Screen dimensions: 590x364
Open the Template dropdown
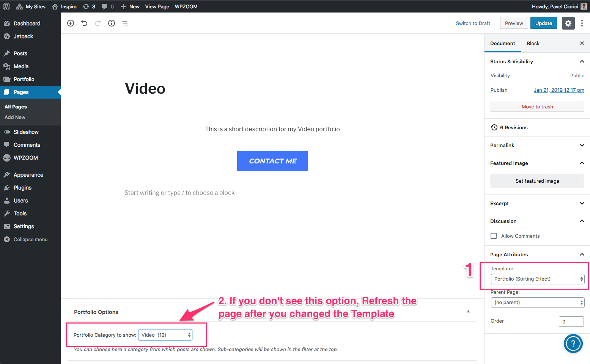tap(537, 279)
